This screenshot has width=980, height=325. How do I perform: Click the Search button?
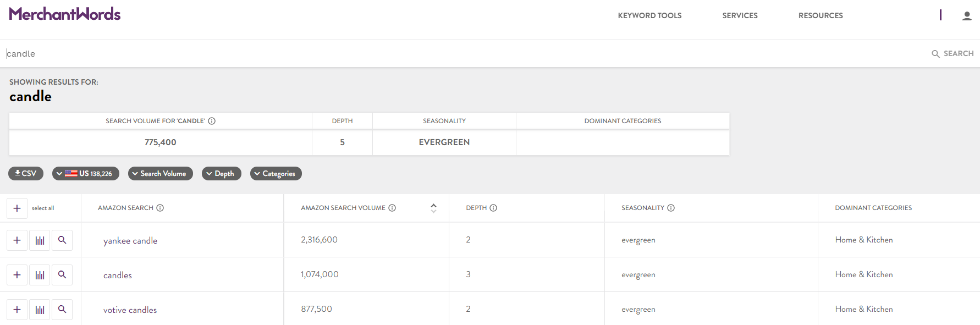pos(953,53)
